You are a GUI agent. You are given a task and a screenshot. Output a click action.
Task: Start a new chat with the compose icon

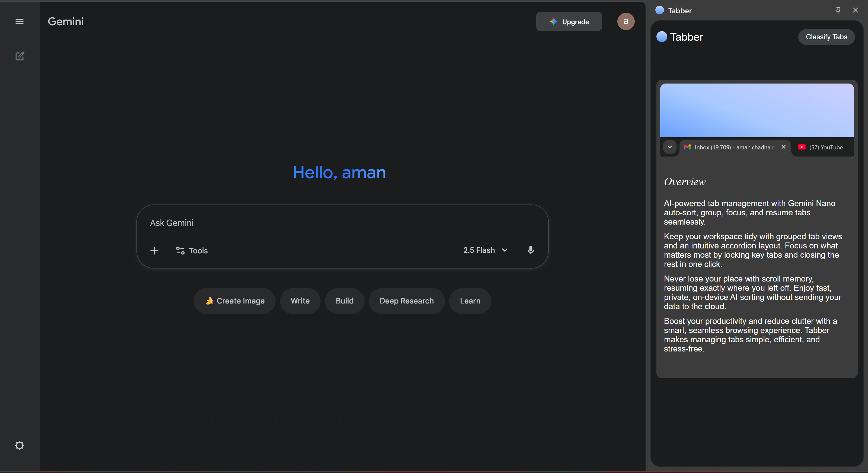click(x=20, y=56)
